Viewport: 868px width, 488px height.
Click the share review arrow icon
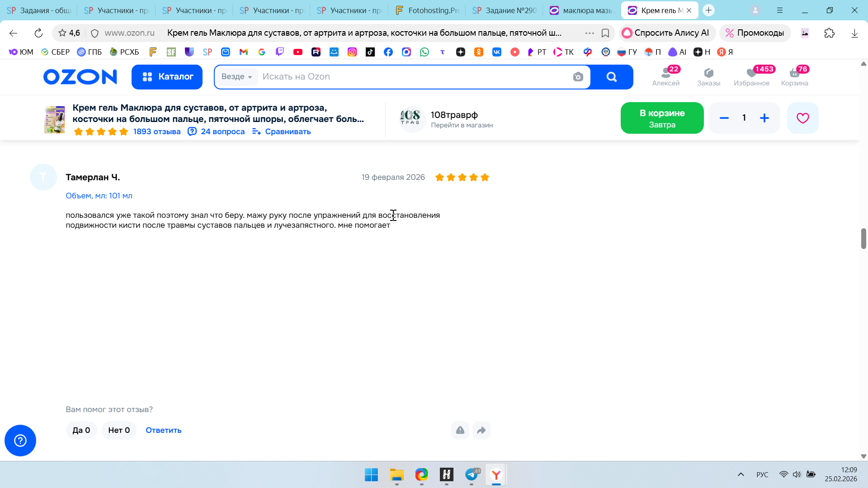(x=481, y=430)
